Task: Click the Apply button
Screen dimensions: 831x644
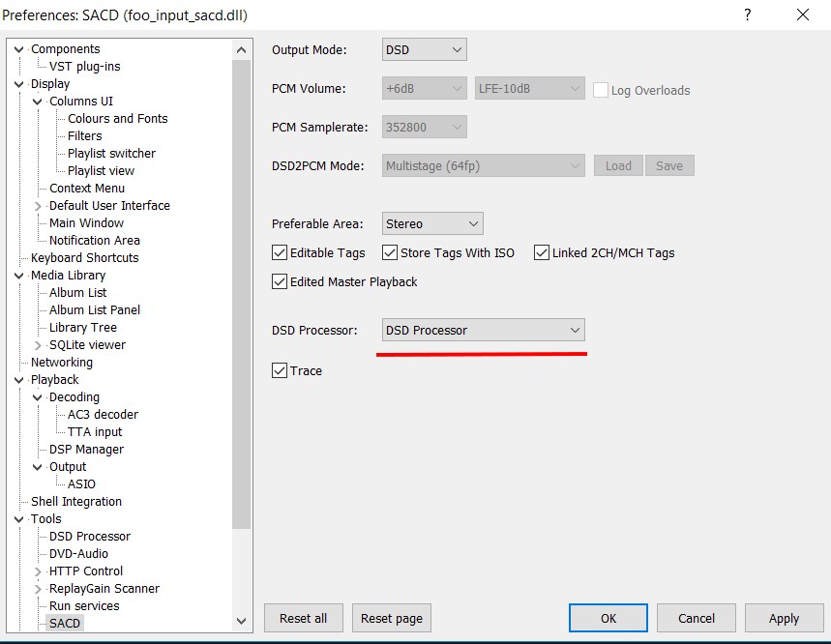Action: click(x=784, y=619)
